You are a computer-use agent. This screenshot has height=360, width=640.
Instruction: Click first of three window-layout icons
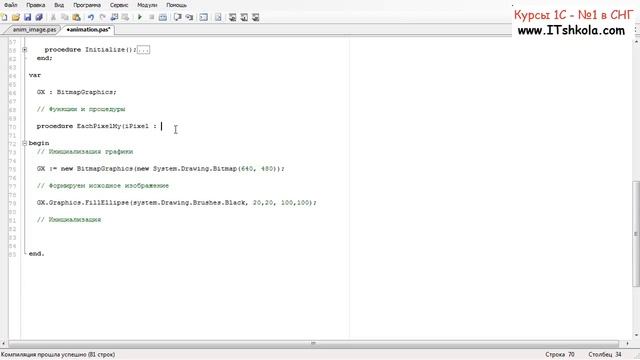point(232,17)
